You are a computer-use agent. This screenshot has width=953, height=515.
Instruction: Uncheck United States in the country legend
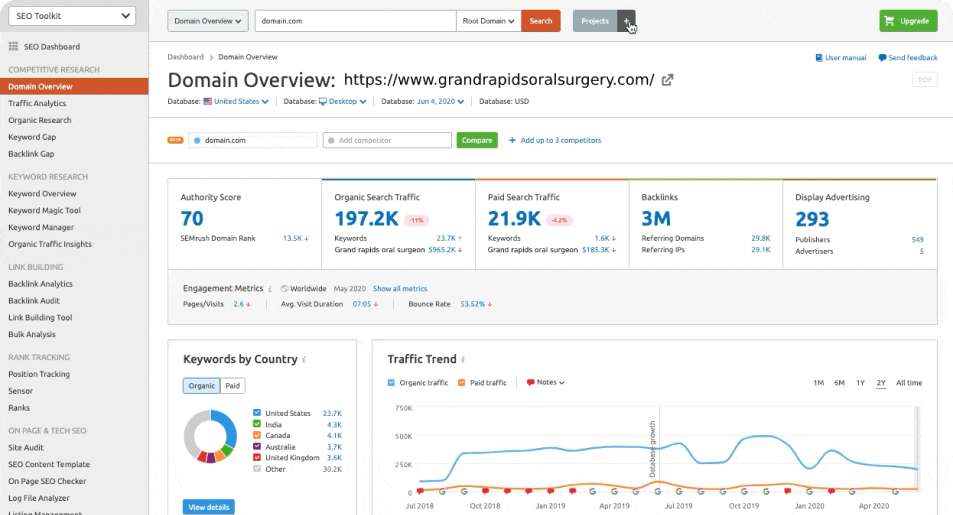(257, 413)
